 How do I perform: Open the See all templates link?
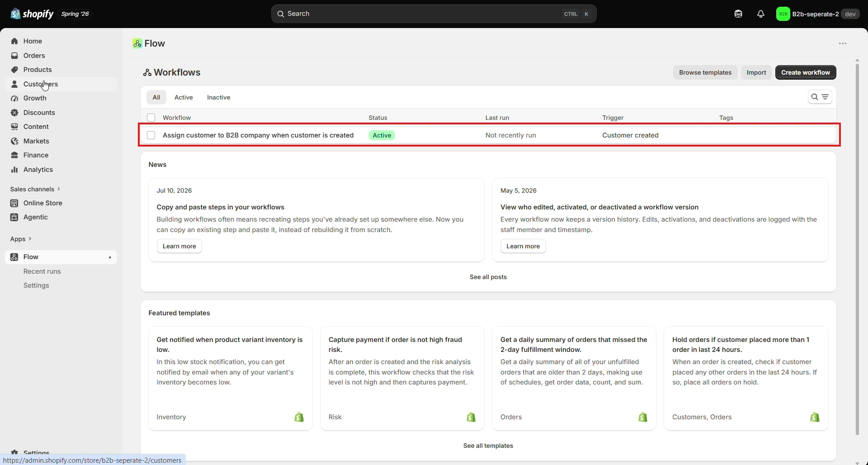488,446
